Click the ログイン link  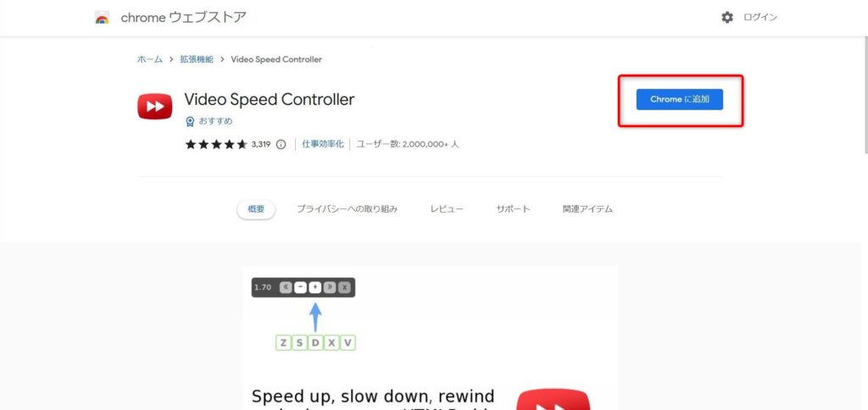760,18
